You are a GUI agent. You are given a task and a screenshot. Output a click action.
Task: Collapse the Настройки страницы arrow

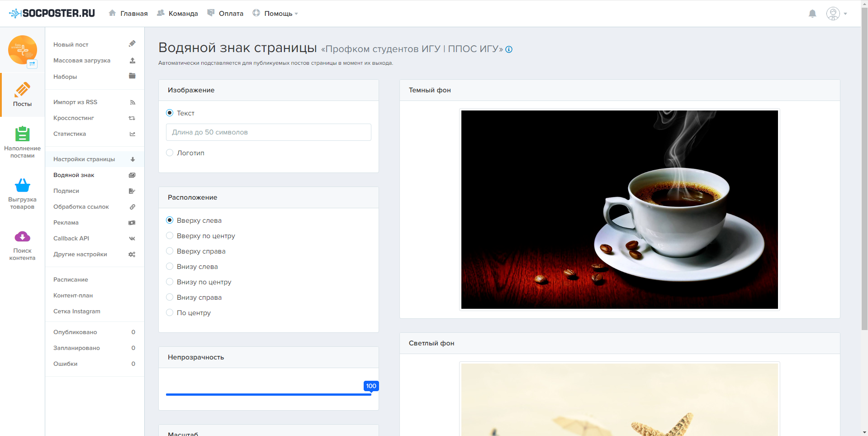click(133, 159)
